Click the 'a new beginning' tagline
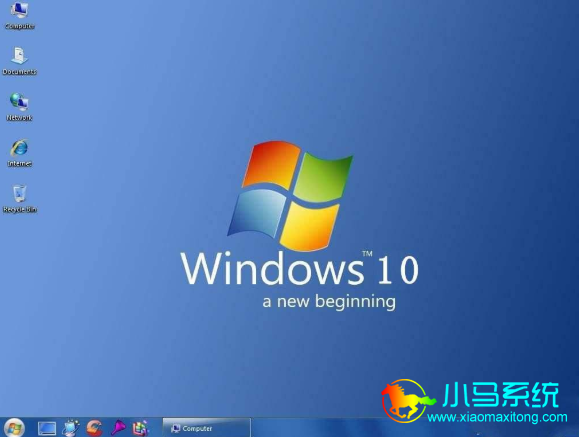 click(329, 301)
